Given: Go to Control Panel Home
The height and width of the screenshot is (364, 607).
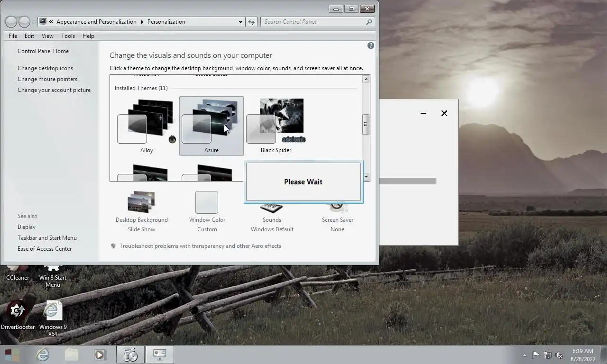Looking at the screenshot, I should [x=43, y=51].
